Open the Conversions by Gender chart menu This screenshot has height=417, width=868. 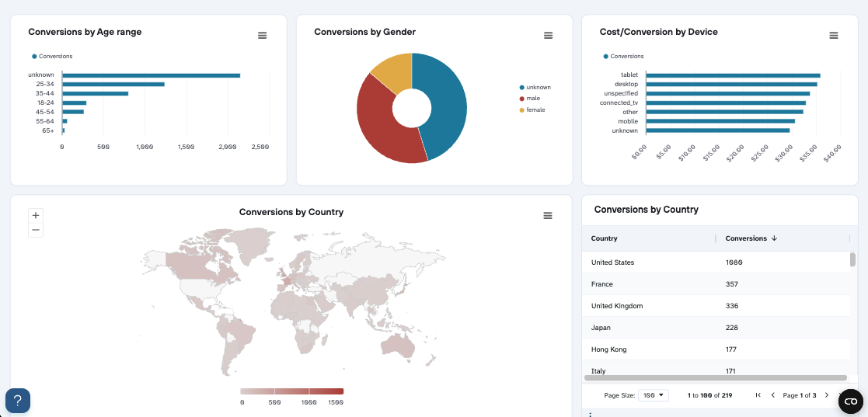[x=548, y=36]
